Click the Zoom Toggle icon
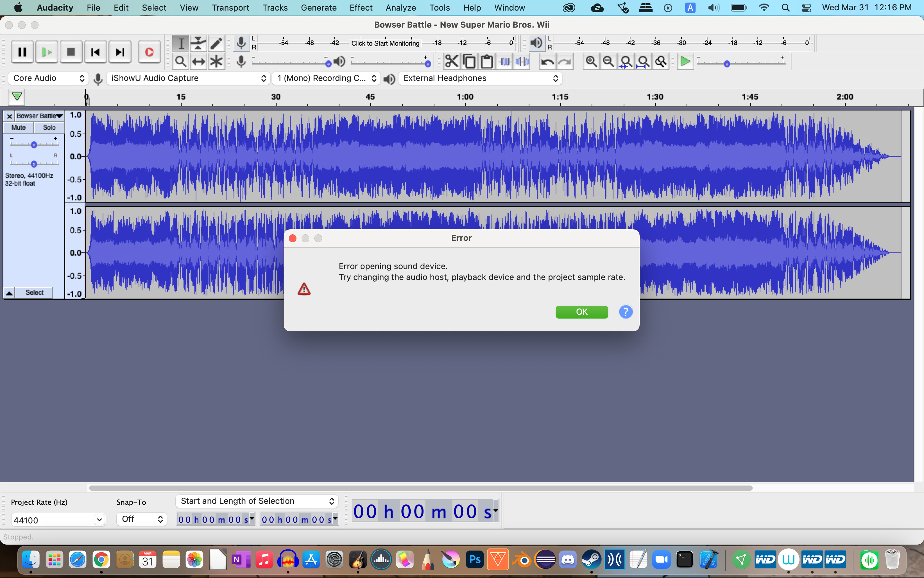This screenshot has height=578, width=924. (661, 61)
